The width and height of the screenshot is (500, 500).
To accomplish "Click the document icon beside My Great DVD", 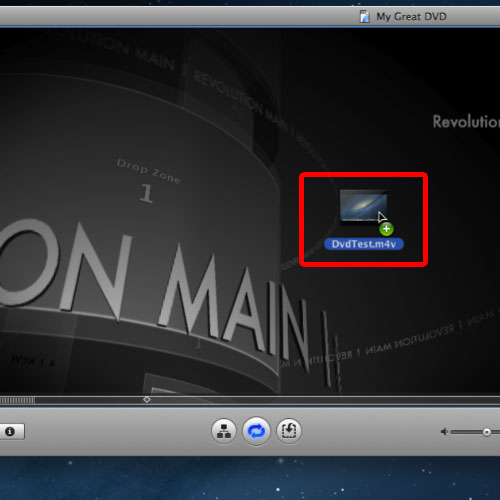I will [x=365, y=16].
